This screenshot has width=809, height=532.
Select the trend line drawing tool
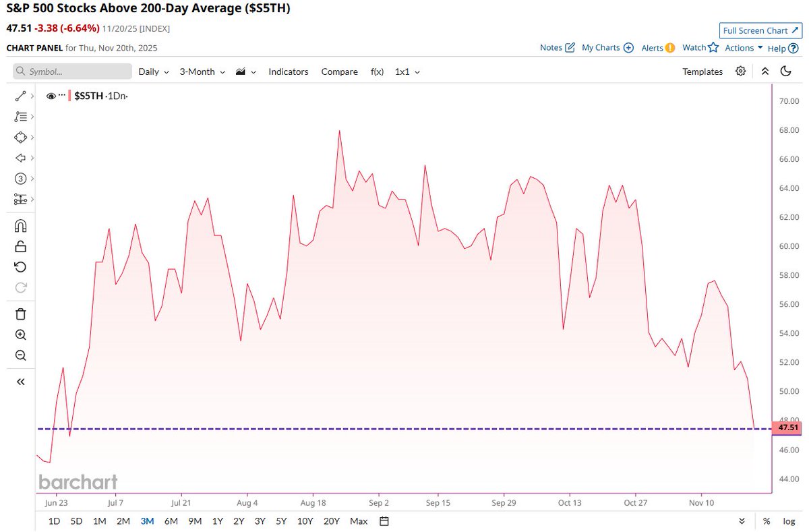point(20,96)
